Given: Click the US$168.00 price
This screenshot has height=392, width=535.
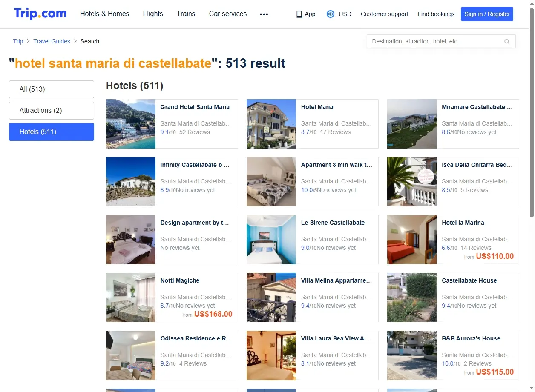Looking at the screenshot, I should click(x=213, y=314).
